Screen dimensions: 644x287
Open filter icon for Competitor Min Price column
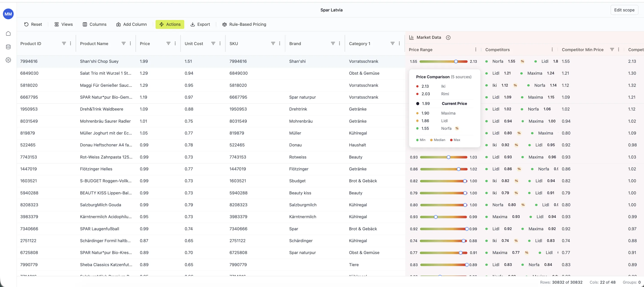coord(612,50)
